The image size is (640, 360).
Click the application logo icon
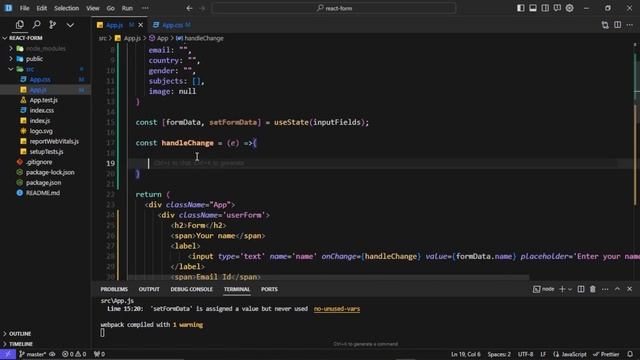[x=8, y=8]
